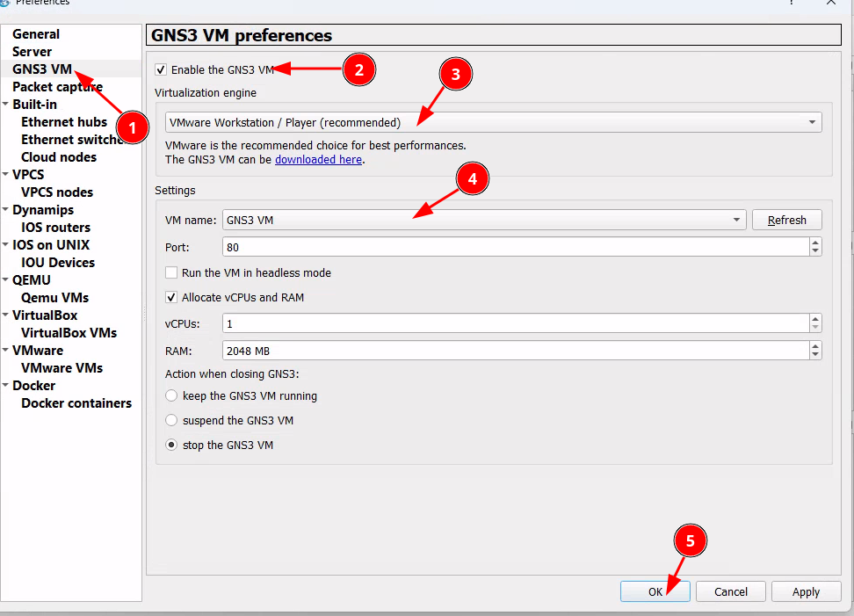This screenshot has height=616, width=854.
Task: Collapse the Dynamips tree section
Action: coord(6,210)
